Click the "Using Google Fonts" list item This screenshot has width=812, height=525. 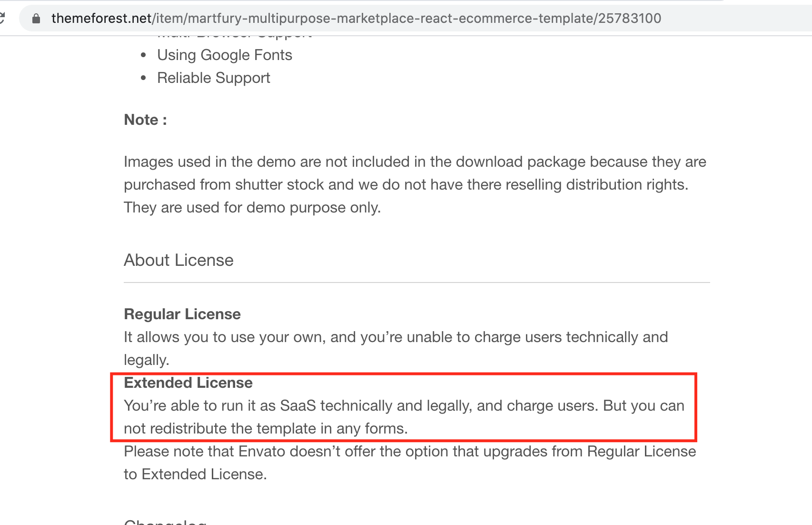pos(225,55)
